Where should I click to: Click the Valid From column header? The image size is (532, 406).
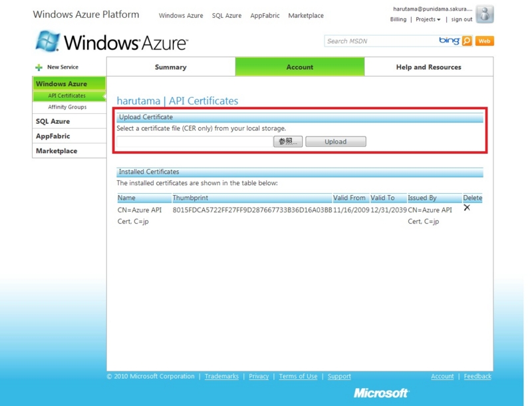pyautogui.click(x=351, y=198)
